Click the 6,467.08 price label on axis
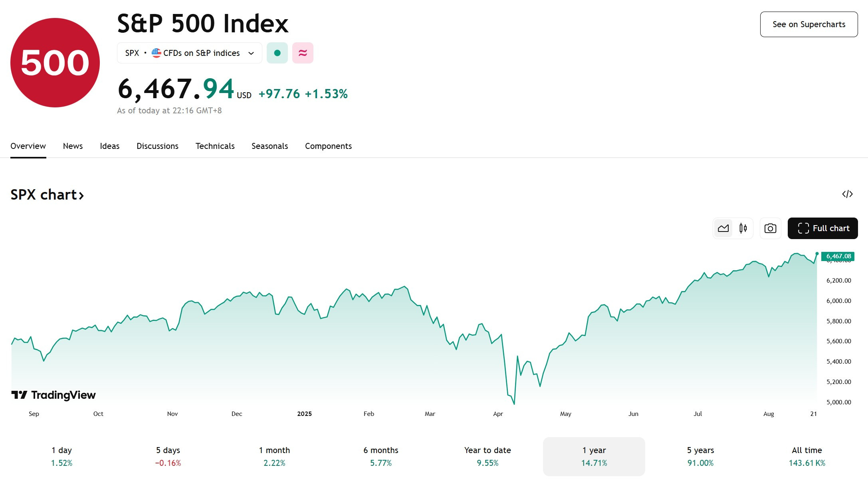The height and width of the screenshot is (479, 868). click(x=838, y=256)
